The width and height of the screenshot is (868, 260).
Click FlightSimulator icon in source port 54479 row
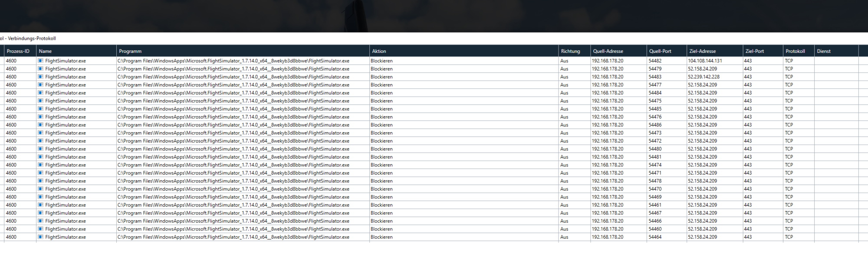click(40, 69)
